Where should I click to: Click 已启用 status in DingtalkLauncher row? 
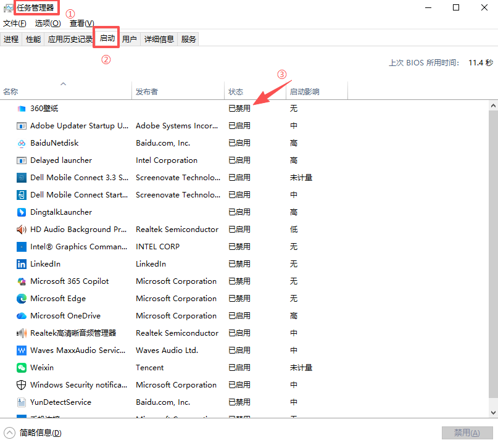point(239,212)
